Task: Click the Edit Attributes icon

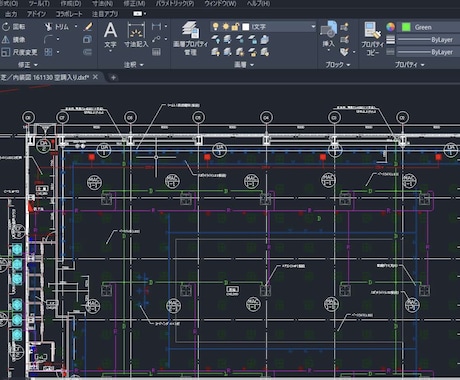Action: 345,52
